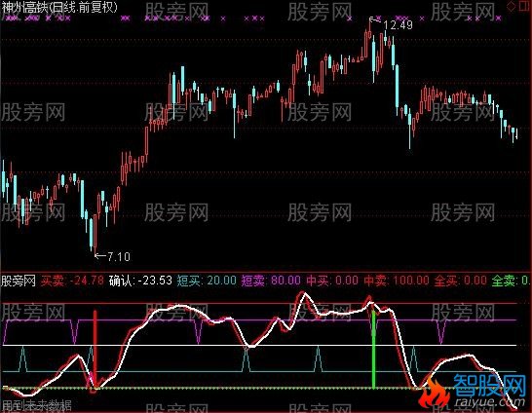Click the 全买: 0.00 value
532x413 pixels.
tap(461, 281)
